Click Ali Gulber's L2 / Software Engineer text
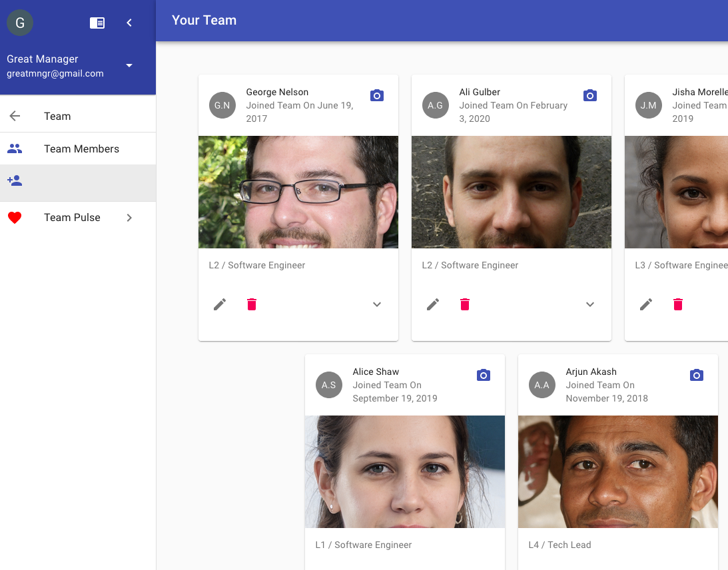 (x=470, y=265)
